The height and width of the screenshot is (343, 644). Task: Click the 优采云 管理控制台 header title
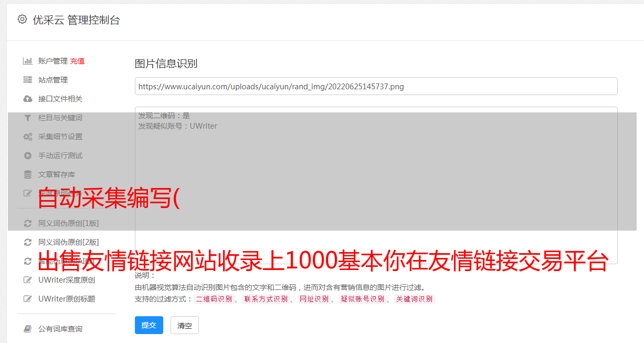tap(77, 20)
